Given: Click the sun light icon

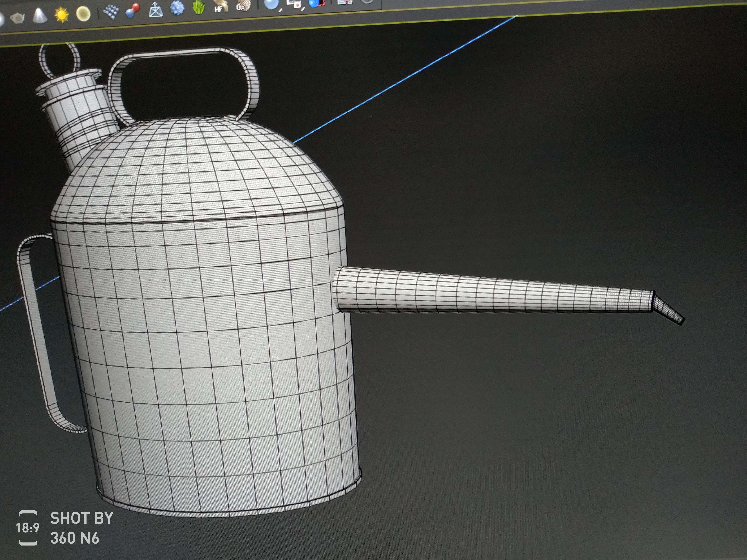Looking at the screenshot, I should pos(62,15).
